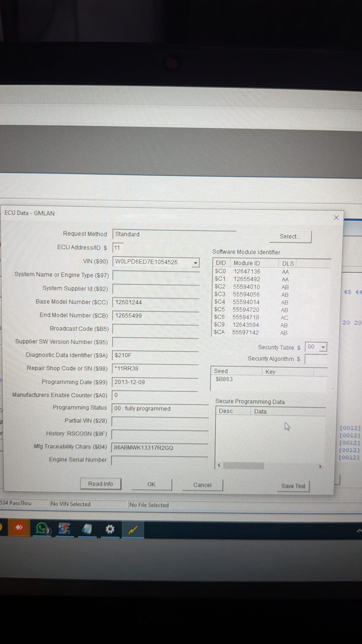
Task: Close the ECU Data - GMLAN dialog
Action: (x=336, y=218)
